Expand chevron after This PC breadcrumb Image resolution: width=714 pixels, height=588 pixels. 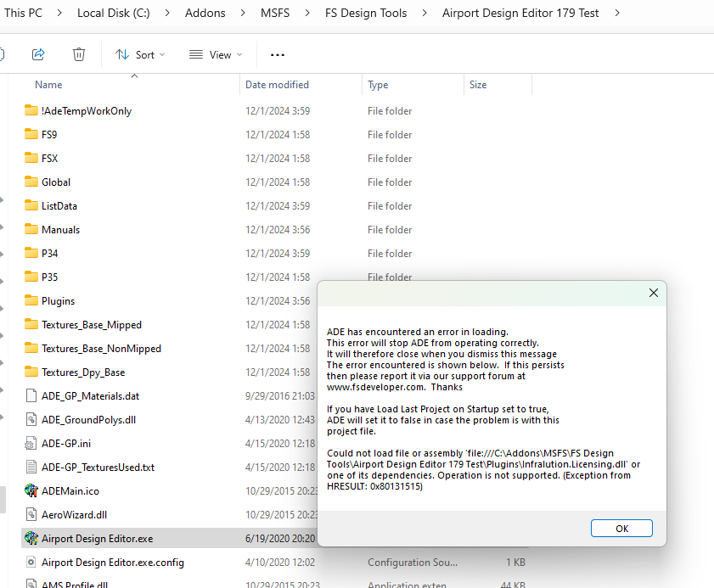coord(59,13)
